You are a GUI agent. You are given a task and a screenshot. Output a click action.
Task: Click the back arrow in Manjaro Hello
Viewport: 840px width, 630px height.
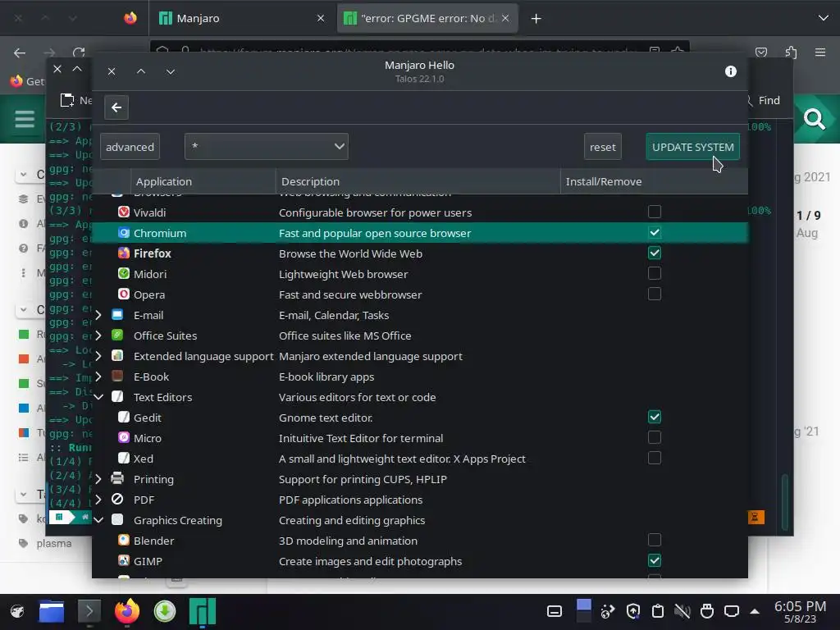[x=116, y=107]
